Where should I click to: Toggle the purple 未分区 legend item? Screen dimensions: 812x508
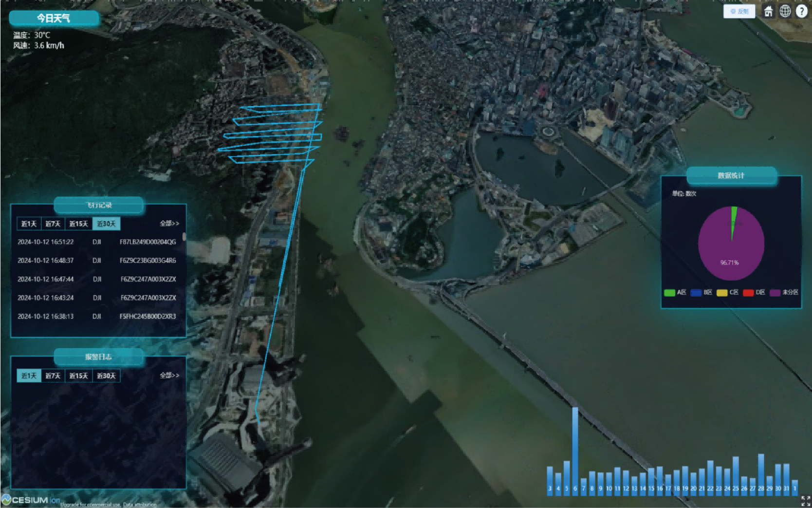click(784, 292)
